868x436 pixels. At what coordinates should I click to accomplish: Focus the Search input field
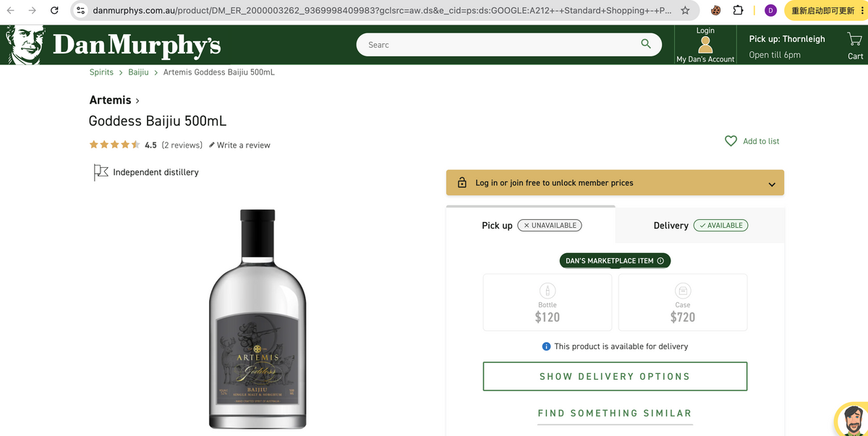[x=499, y=45]
